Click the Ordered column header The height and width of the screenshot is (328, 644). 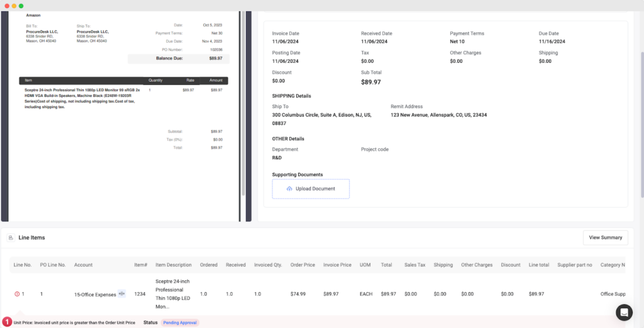point(209,265)
